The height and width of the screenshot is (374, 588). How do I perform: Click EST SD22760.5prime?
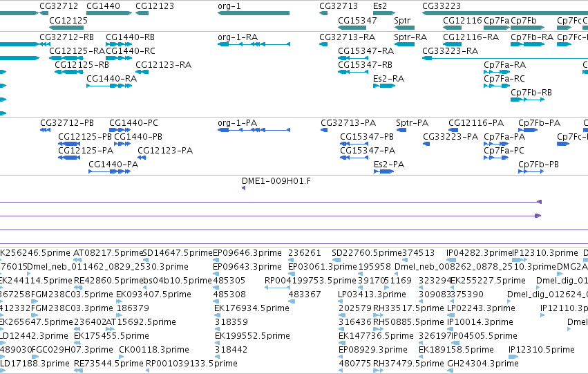click(367, 253)
